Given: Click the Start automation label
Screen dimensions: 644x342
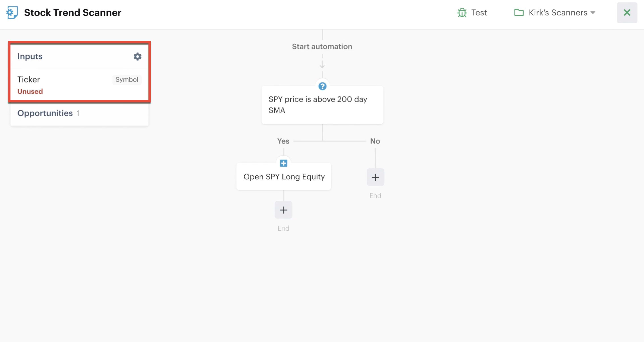Looking at the screenshot, I should coord(322,46).
